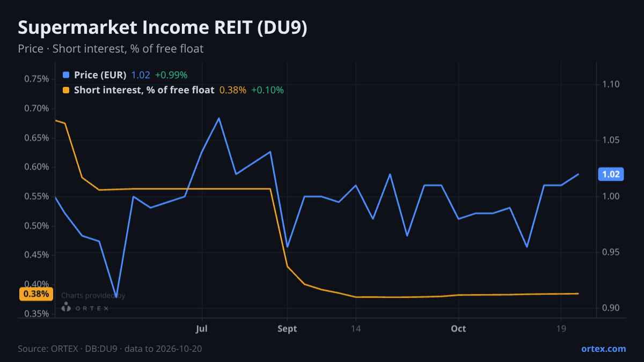Click the orange 0.38% axis badge

36,294
